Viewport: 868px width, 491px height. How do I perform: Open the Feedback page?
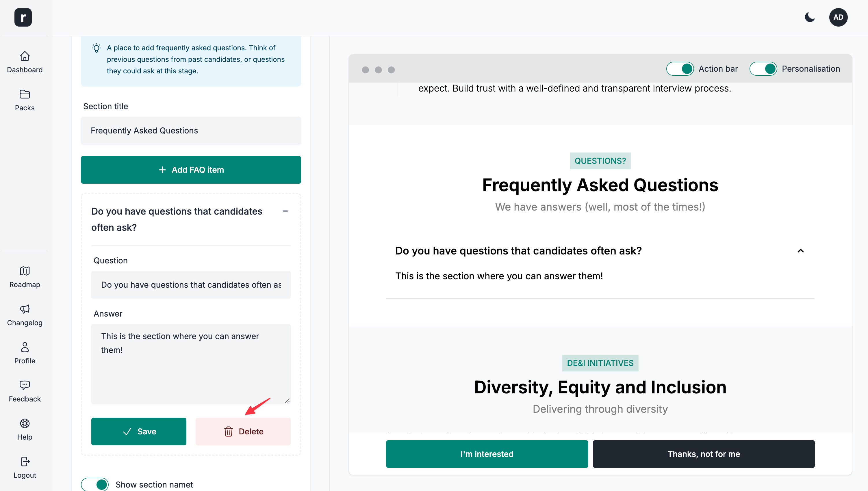coord(25,391)
